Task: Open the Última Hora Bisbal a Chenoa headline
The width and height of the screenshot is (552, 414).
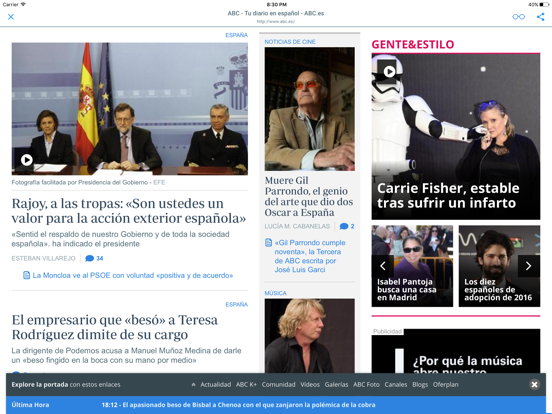Action: [238, 405]
